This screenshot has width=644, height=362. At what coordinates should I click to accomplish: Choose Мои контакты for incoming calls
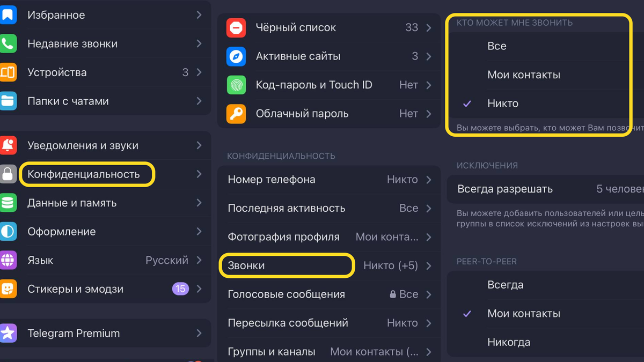[545, 75]
